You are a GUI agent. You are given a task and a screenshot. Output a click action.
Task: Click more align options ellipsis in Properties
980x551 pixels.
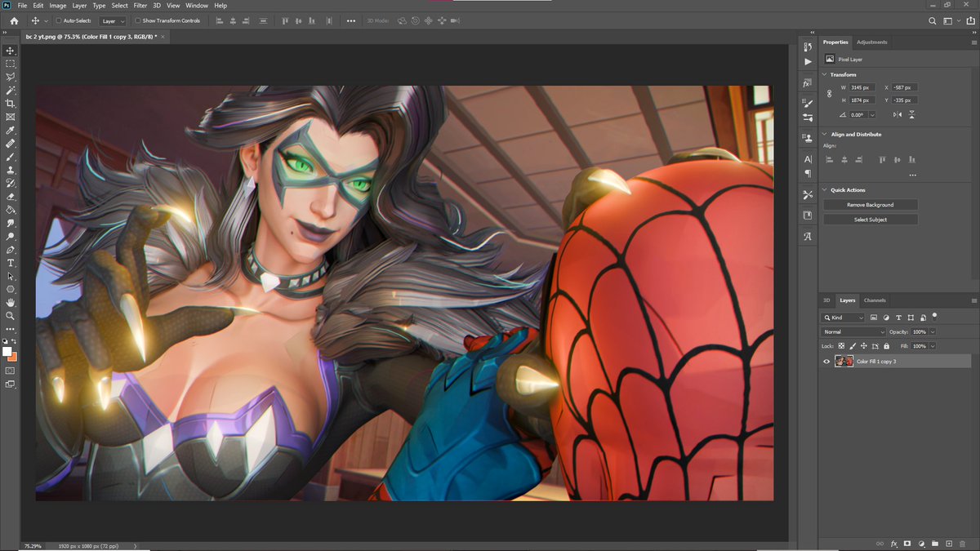pyautogui.click(x=912, y=175)
